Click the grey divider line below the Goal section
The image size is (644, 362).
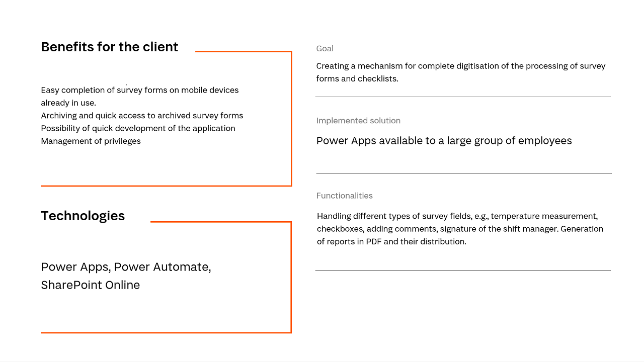(x=463, y=97)
